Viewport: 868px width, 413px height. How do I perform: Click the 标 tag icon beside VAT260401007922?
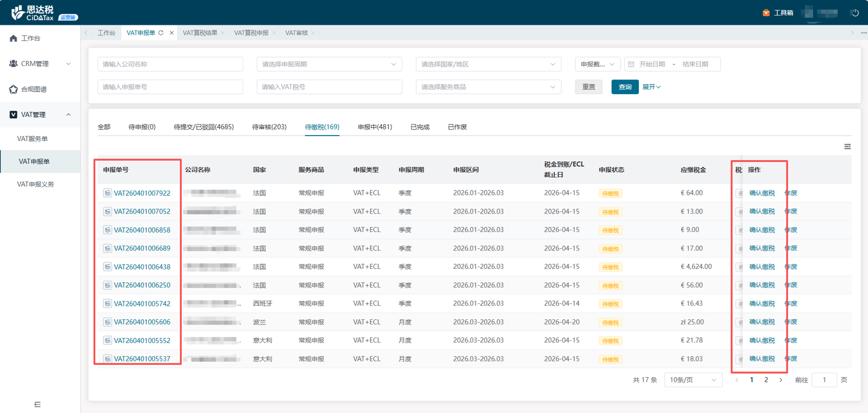[107, 193]
